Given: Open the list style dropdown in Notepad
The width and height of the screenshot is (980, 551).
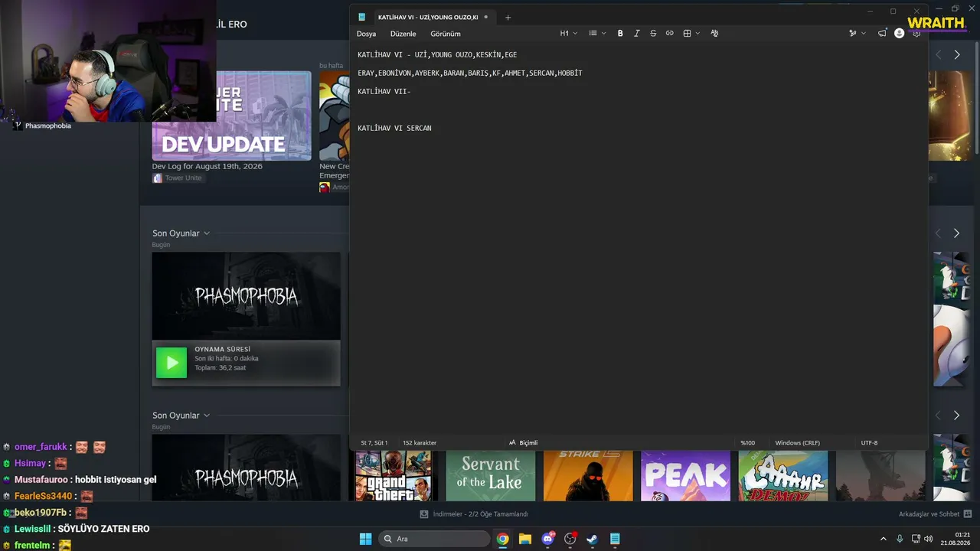Looking at the screenshot, I should (x=597, y=34).
